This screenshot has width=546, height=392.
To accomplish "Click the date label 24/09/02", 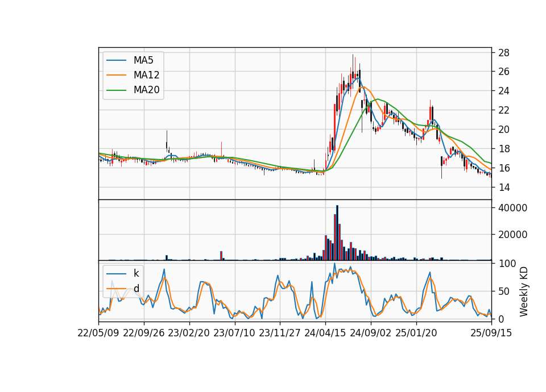I will [370, 333].
